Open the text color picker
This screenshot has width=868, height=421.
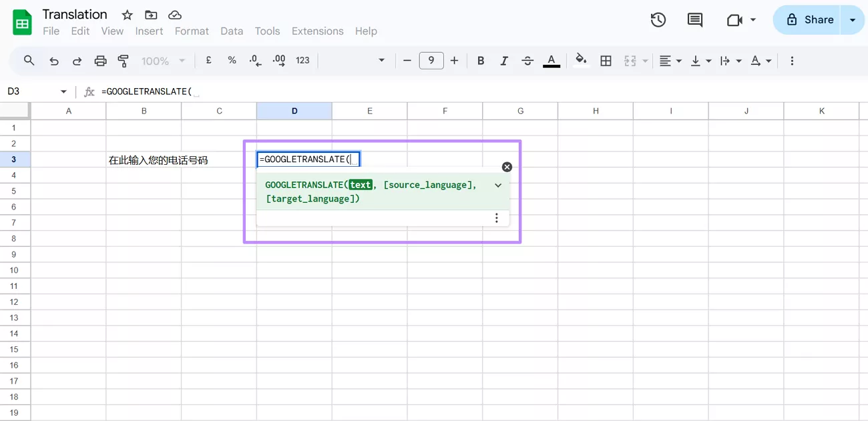(x=551, y=61)
